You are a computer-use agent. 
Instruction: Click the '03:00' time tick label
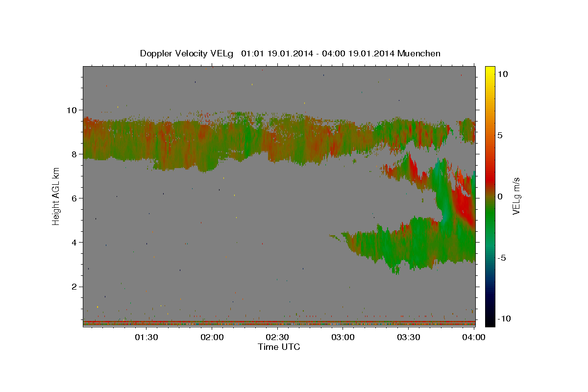(x=343, y=337)
